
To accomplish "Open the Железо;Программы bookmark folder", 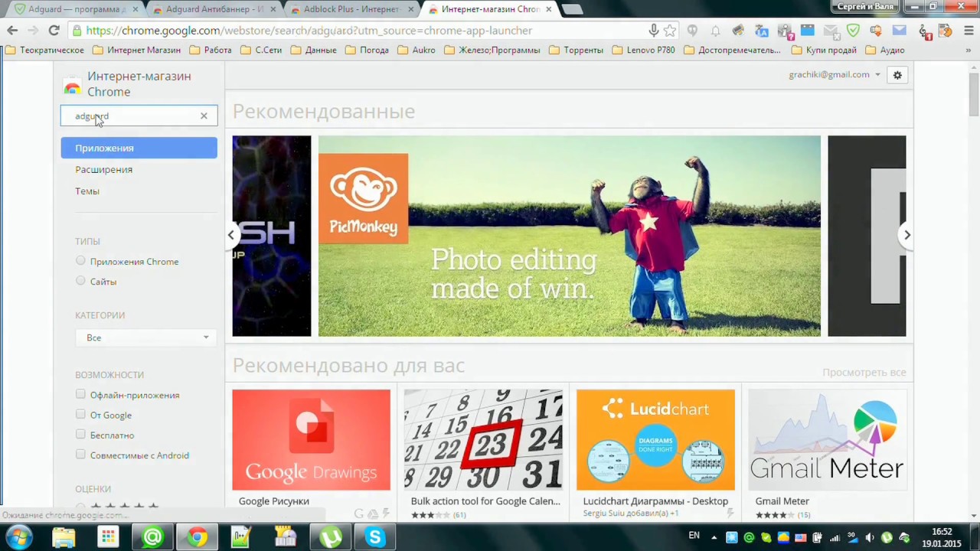I will click(493, 50).
